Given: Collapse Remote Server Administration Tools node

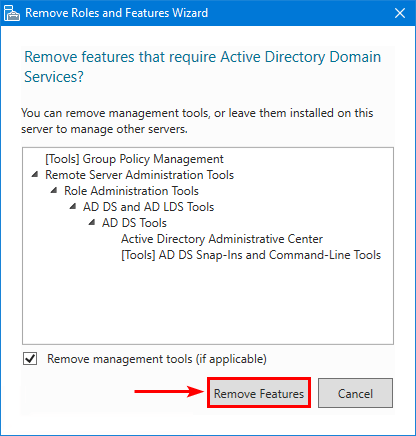Looking at the screenshot, I should [35, 174].
